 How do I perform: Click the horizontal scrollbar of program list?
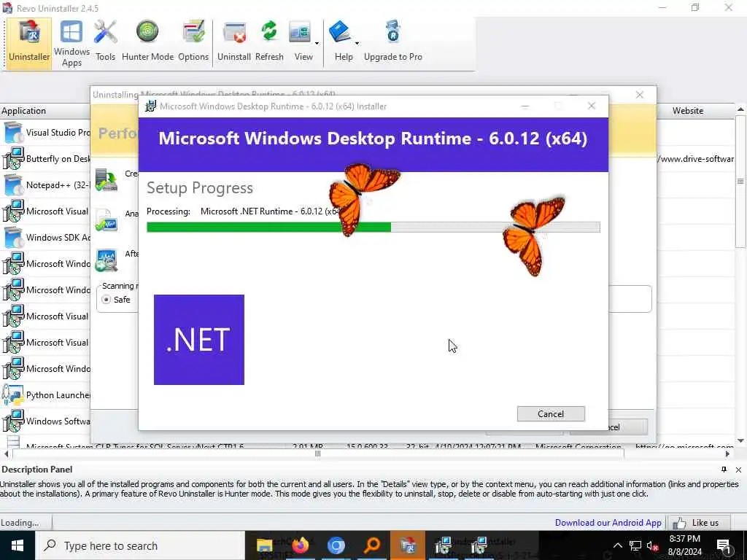[x=318, y=454]
